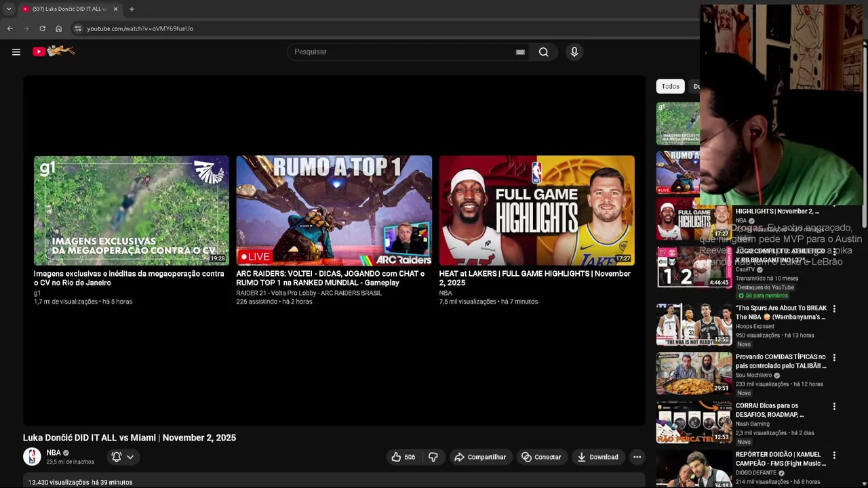Play the g1 megaoperação end-screen video
This screenshot has width=868, height=488.
click(132, 211)
